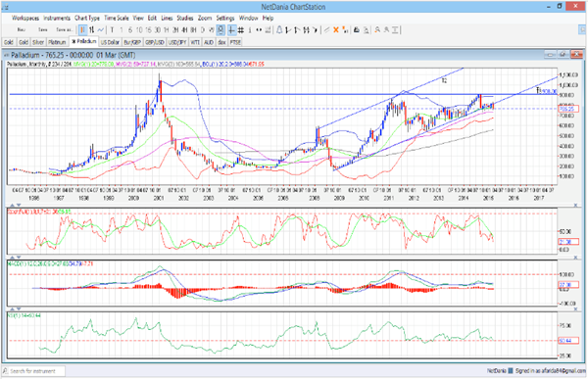Screen dimensions: 588x379
Task: Switch to the bar (OHLC) chart icon
Action: pos(91,30)
